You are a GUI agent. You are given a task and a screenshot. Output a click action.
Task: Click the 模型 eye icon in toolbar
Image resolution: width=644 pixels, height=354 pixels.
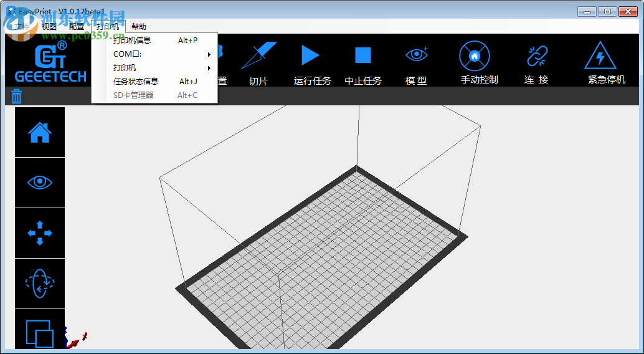417,54
